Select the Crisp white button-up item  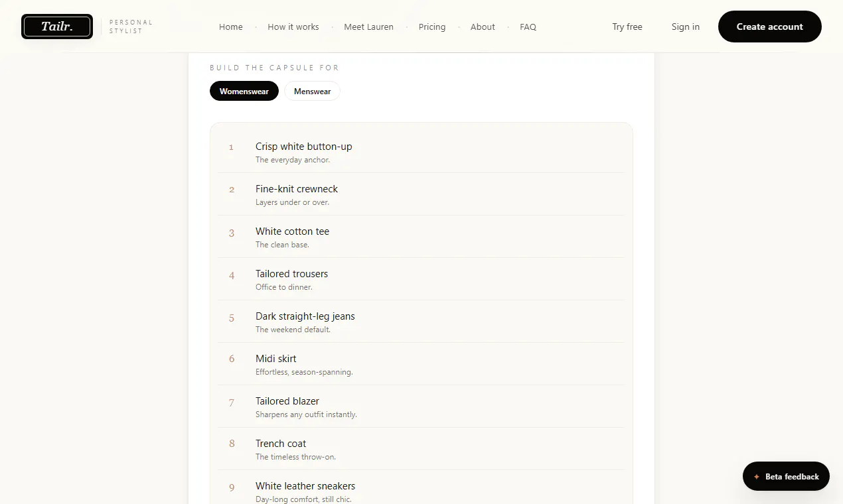click(421, 152)
